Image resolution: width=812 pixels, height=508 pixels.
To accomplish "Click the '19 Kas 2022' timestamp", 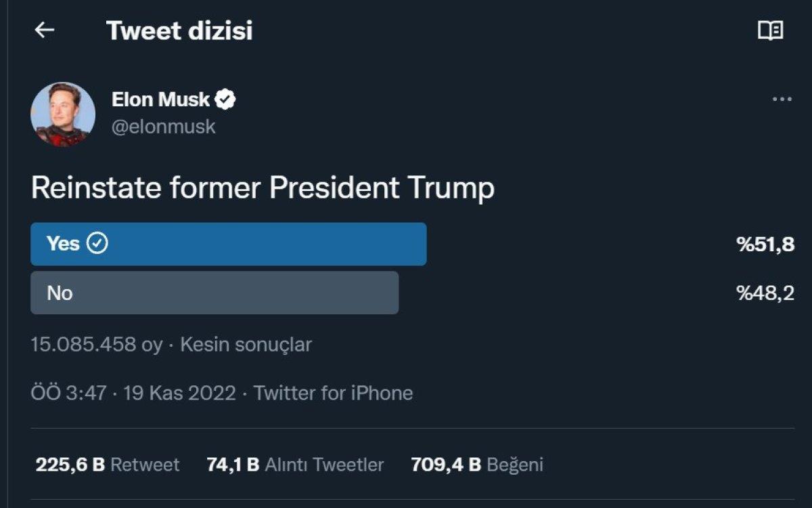I will click(179, 391).
